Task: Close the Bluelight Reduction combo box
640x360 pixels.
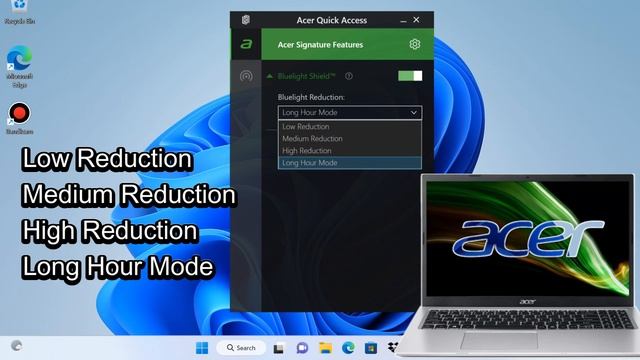Action: [x=350, y=112]
